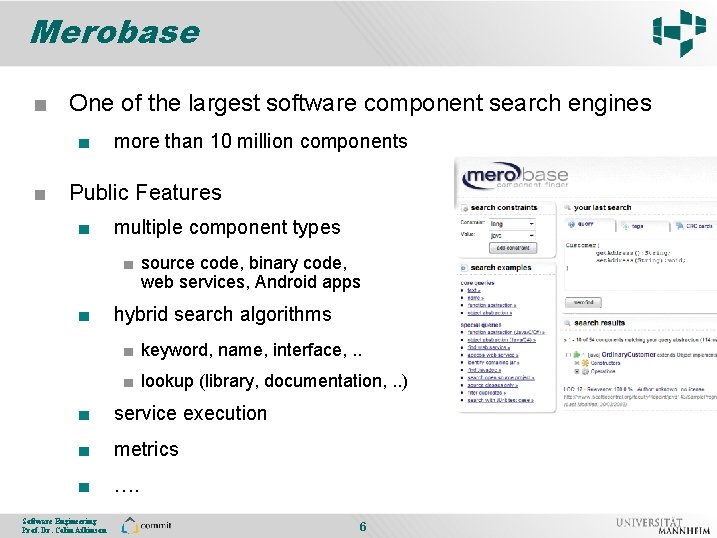Viewport: 717px width, 538px height.
Task: Click the result's source URL line
Action: tap(640, 397)
